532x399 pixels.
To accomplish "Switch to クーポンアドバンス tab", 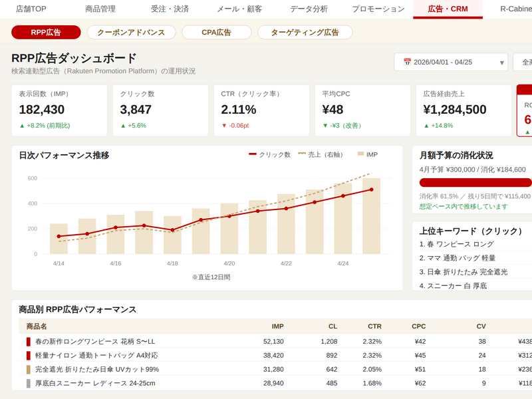I will coord(131,32).
